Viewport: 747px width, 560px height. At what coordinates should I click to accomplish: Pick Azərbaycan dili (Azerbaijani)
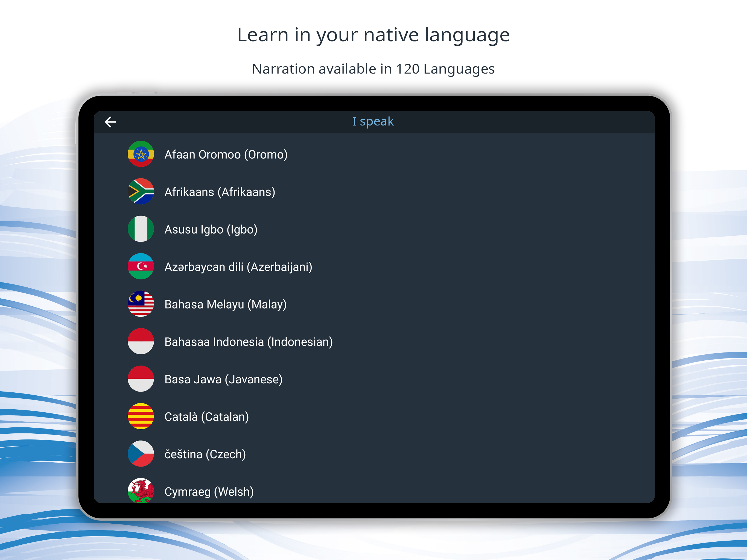coord(238,267)
